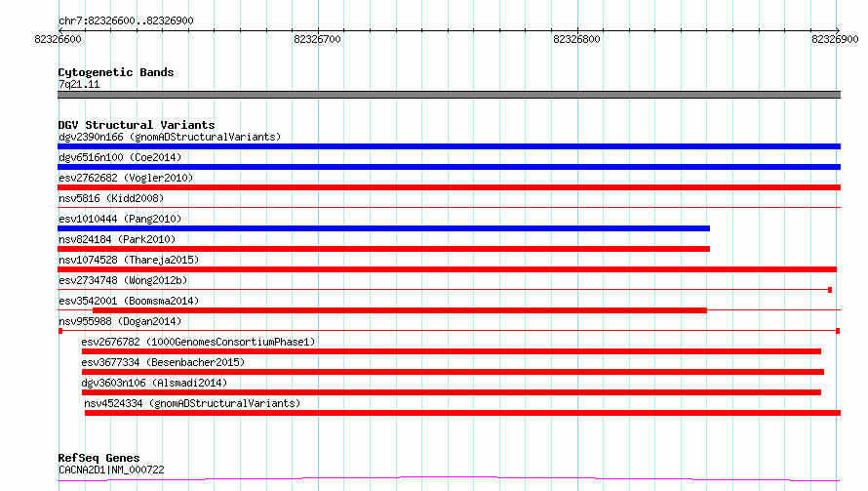
Task: Click the red bar for esv2676782
Action: tap(452, 351)
